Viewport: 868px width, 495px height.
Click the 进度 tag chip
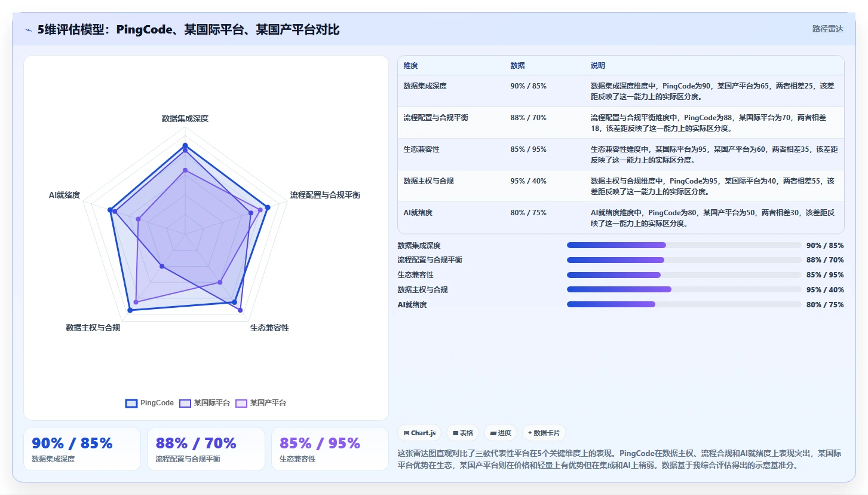(x=501, y=433)
